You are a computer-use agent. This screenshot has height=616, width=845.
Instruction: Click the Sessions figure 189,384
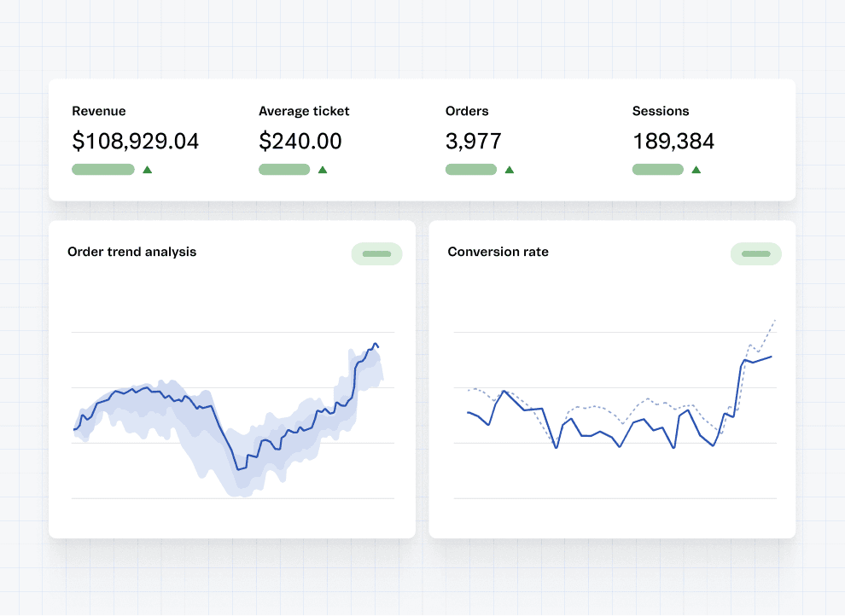point(673,142)
